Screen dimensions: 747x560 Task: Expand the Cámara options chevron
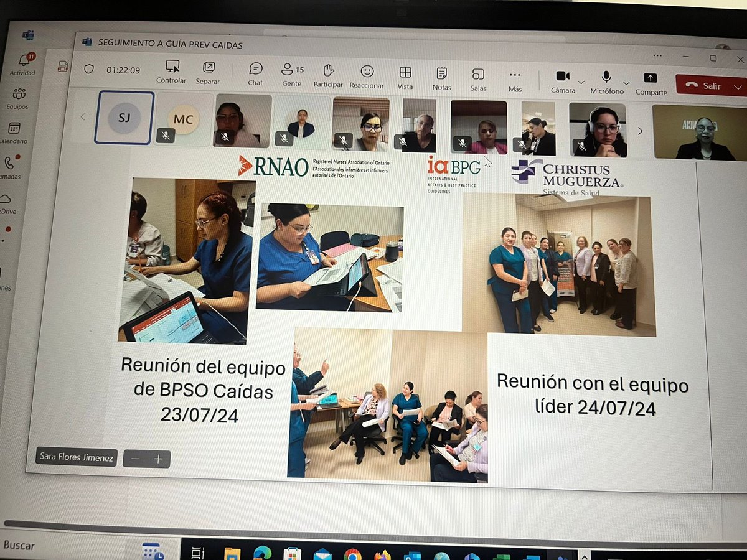click(581, 82)
